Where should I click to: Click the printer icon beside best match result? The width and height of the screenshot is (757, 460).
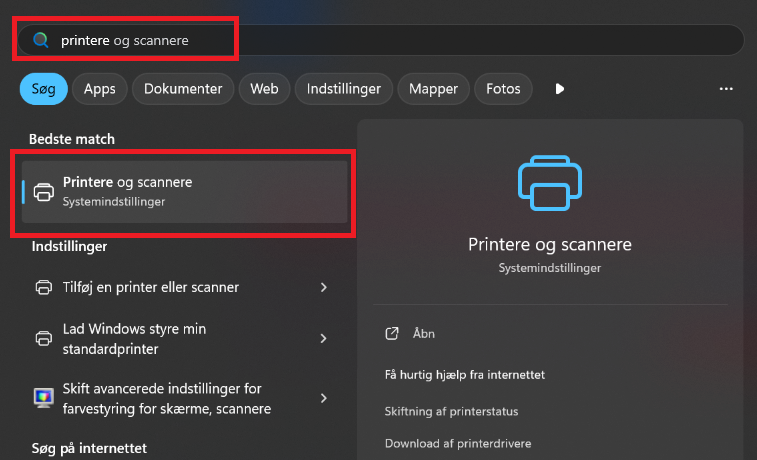(44, 192)
